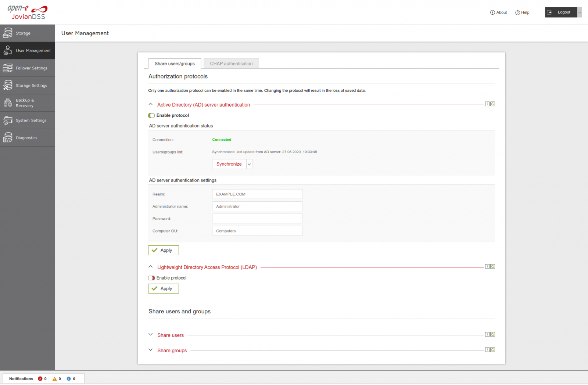The image size is (588, 385).
Task: Click the Failover Settings sidebar icon
Action: tap(8, 68)
